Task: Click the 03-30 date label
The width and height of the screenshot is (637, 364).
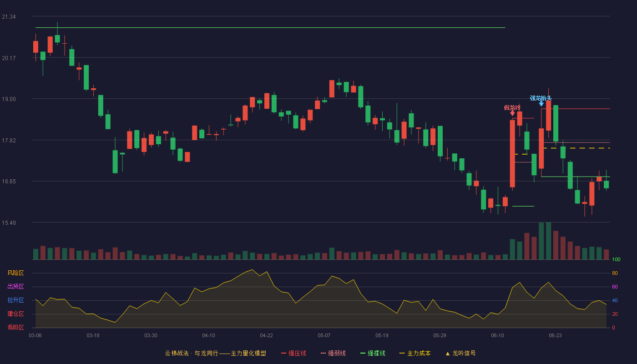Action: (151, 335)
